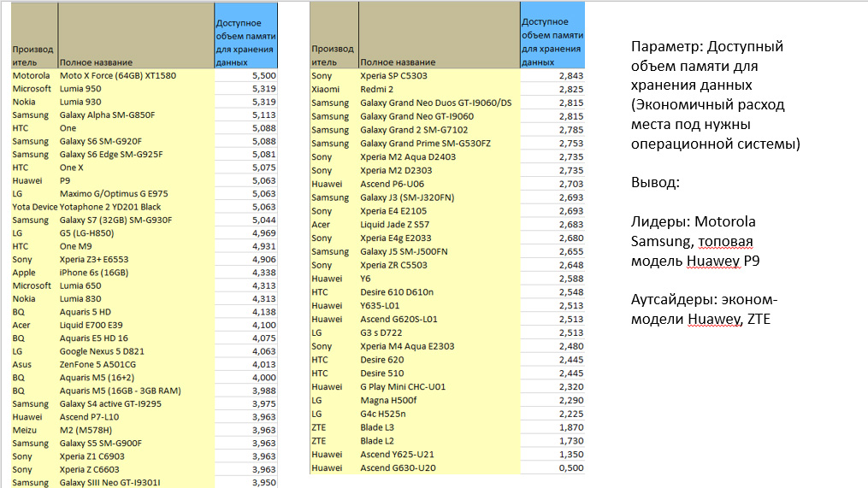The image size is (868, 488).
Task: Select 'Ascend Y625-U21' cell
Action: click(440, 455)
